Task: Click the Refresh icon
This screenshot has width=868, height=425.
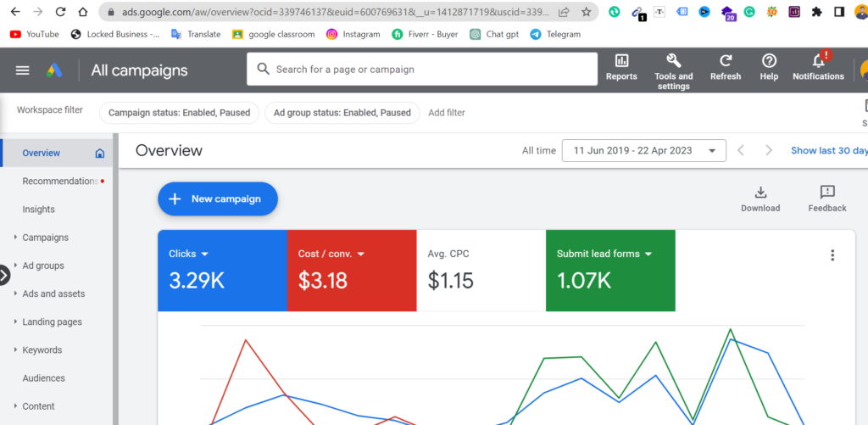Action: [726, 61]
